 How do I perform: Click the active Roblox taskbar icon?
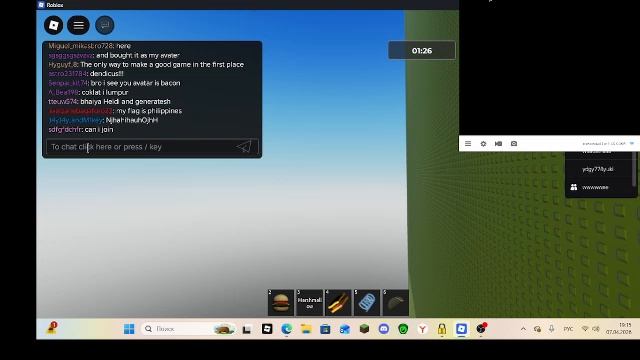(461, 329)
